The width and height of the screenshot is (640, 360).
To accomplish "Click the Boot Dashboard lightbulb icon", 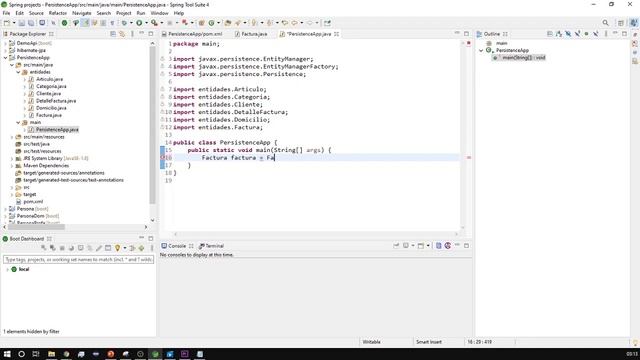I will [x=118, y=248].
